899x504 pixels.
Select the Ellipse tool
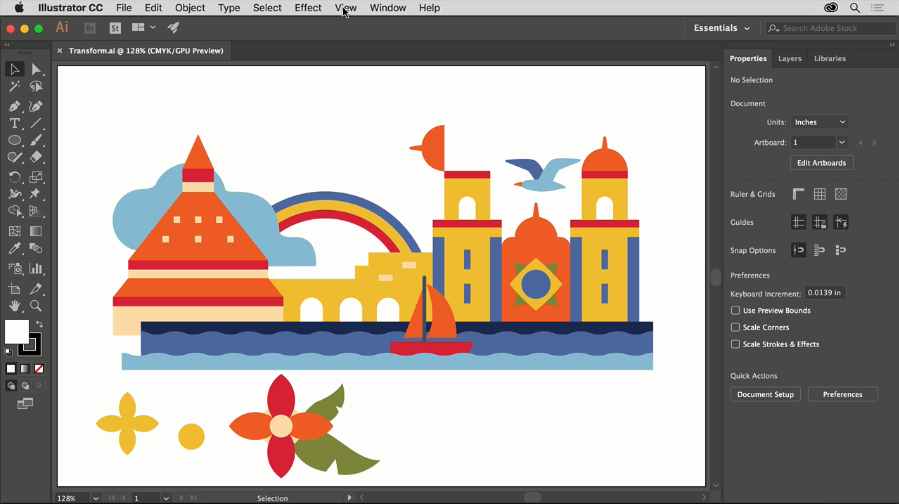tap(14, 140)
